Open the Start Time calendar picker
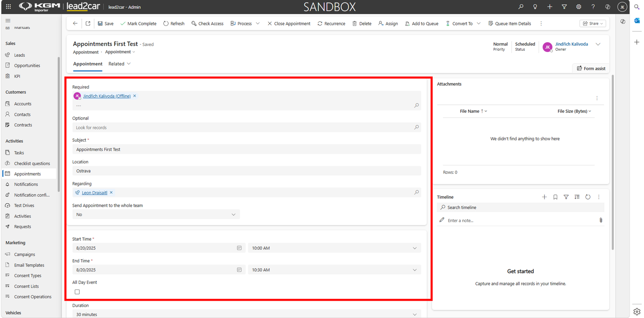The image size is (644, 318). 239,248
